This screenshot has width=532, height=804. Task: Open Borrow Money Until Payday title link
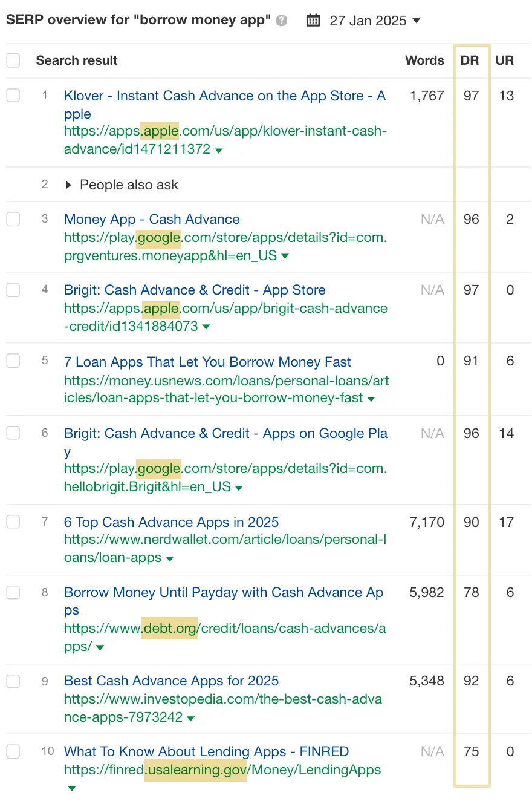point(224,602)
